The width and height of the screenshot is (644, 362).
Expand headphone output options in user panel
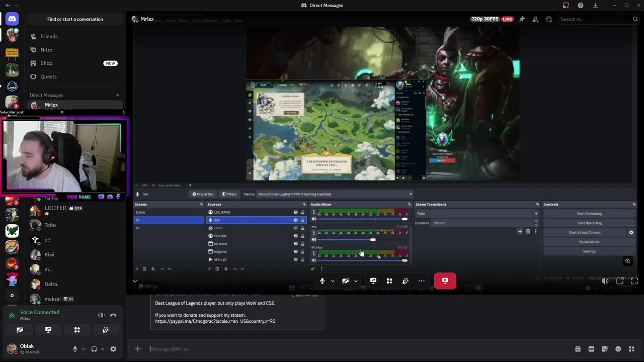coord(102,349)
